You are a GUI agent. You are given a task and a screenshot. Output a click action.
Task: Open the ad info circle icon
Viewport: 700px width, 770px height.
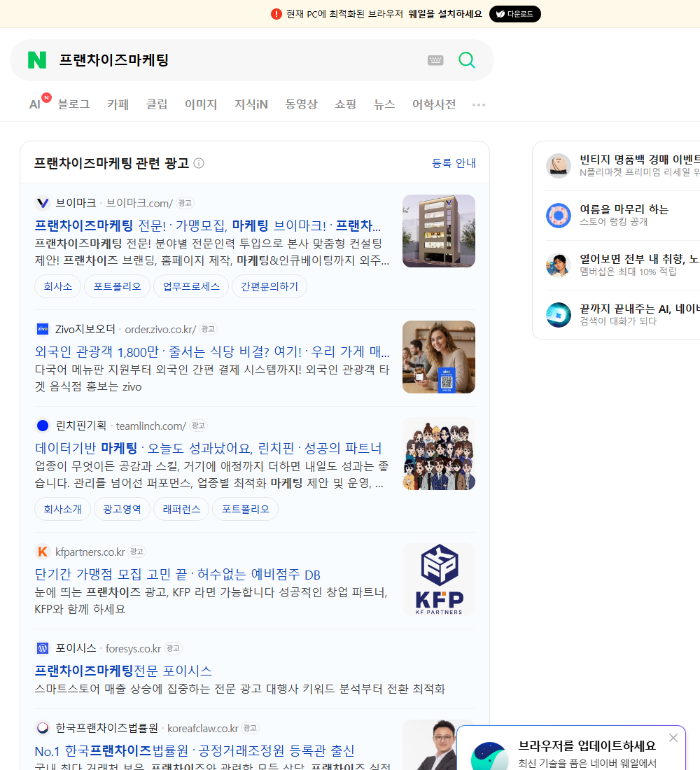[x=199, y=163]
